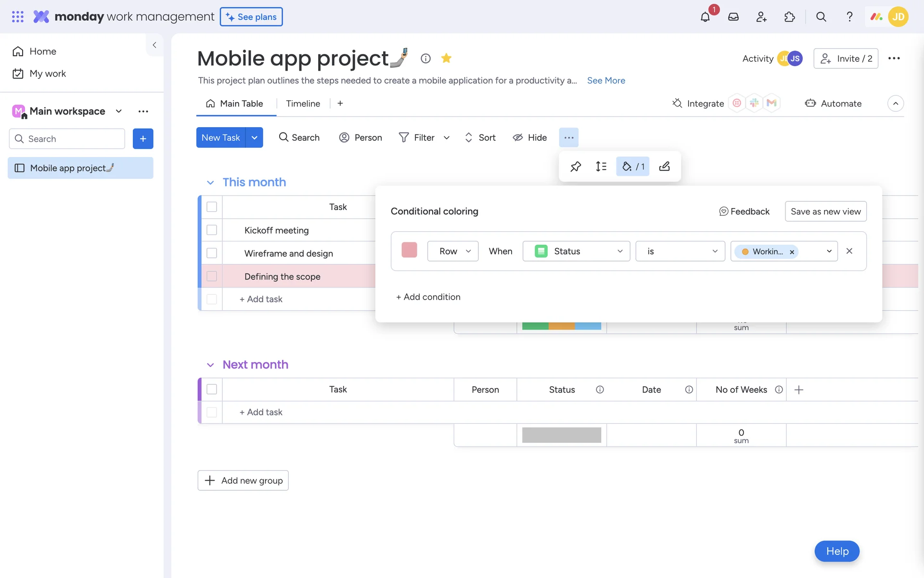Open the row height icon
The height and width of the screenshot is (578, 924).
pyautogui.click(x=601, y=167)
